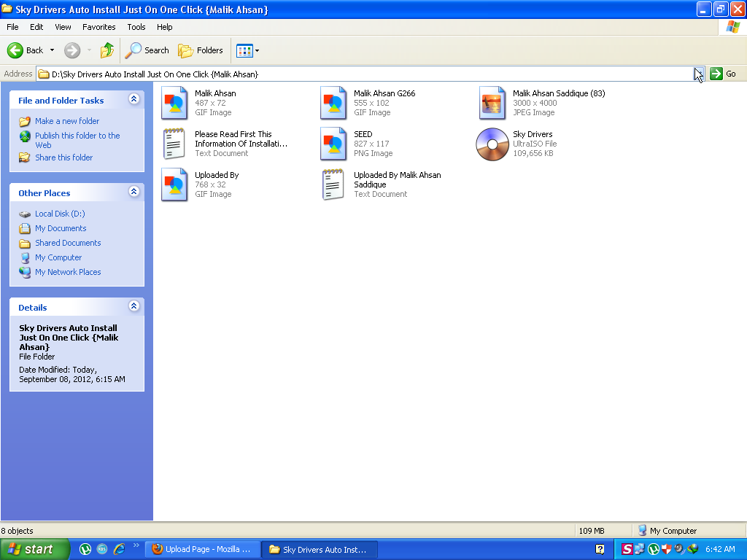Open the Back history dropdown arrow
This screenshot has height=560, width=747.
click(x=52, y=50)
